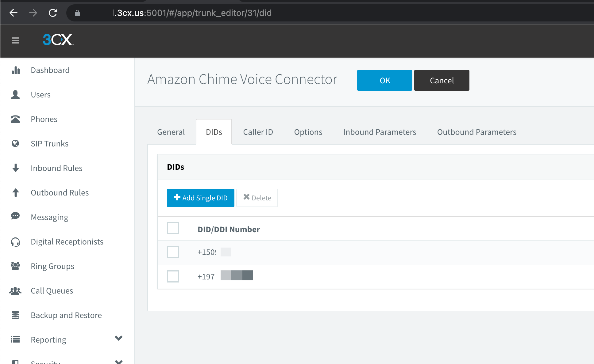Click the DID/DDI Number column header
Viewport: 594px width, 364px height.
[x=229, y=229]
